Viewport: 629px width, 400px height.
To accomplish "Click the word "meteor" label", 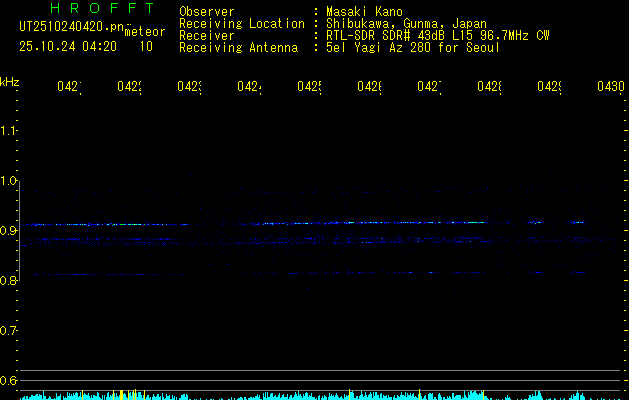I will point(145,32).
